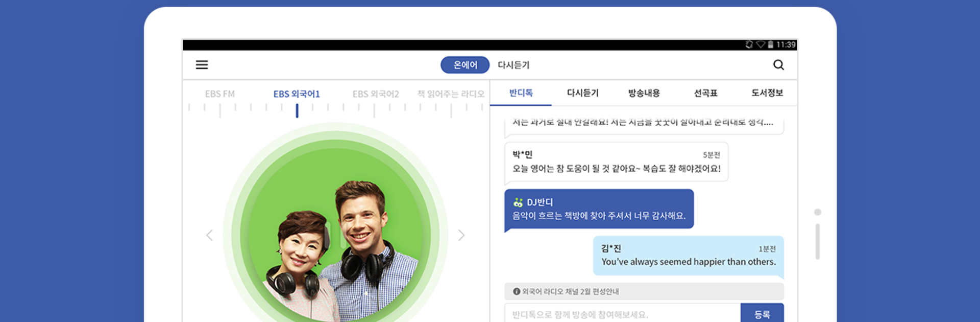Open the 도서정보 tab
This screenshot has height=322, width=980.
point(767,93)
